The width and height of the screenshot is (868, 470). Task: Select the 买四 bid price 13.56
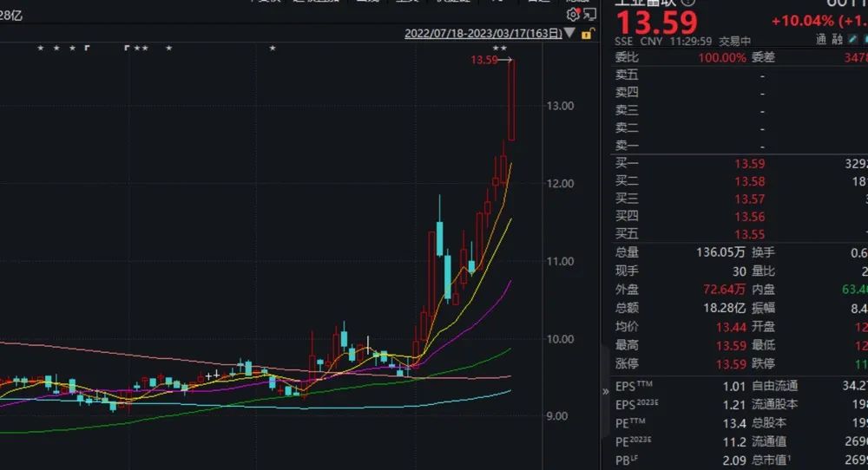750,217
